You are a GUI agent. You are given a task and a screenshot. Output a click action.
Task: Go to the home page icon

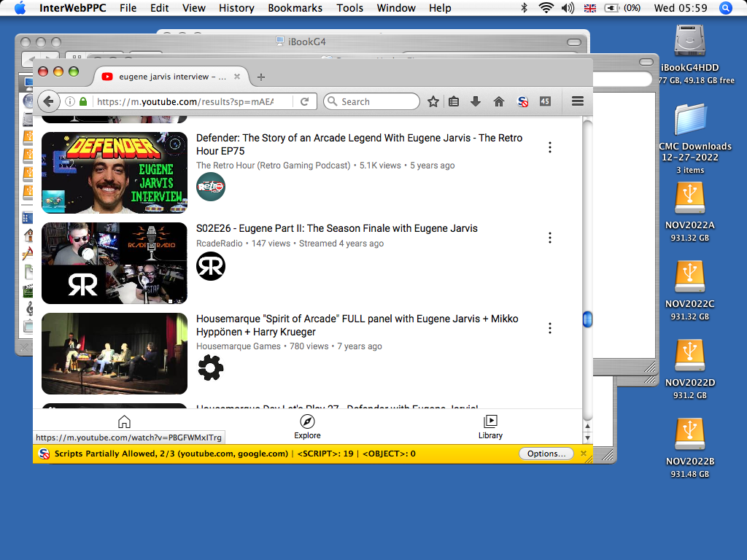click(499, 101)
